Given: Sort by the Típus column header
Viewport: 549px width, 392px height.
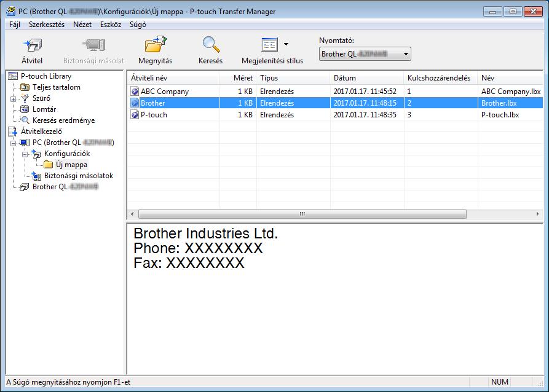Looking at the screenshot, I should 293,77.
